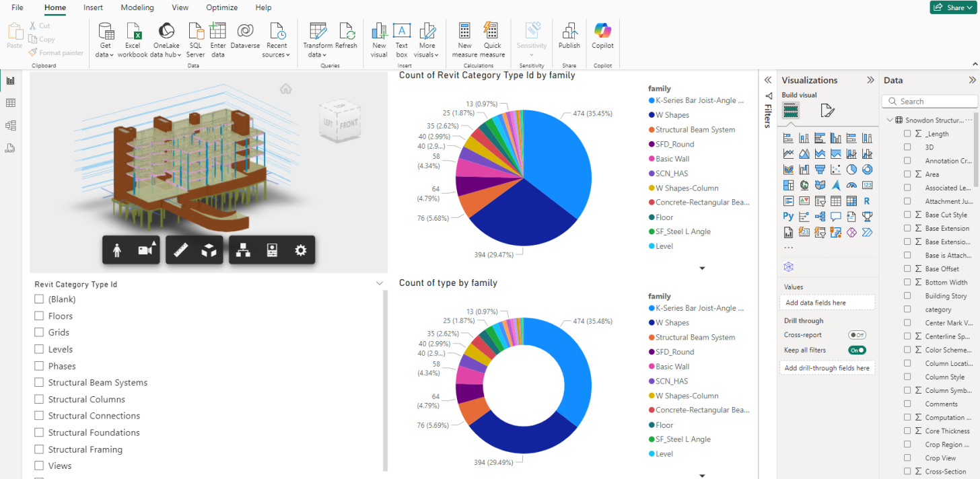This screenshot has height=479, width=980.
Task: Check the Grids slicer option
Action: (x=39, y=332)
